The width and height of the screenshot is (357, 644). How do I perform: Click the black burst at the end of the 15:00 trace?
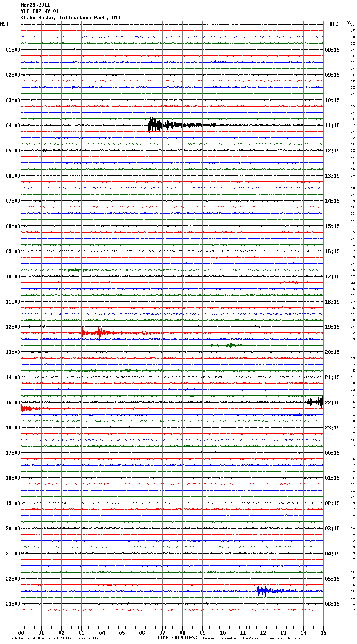(315, 402)
